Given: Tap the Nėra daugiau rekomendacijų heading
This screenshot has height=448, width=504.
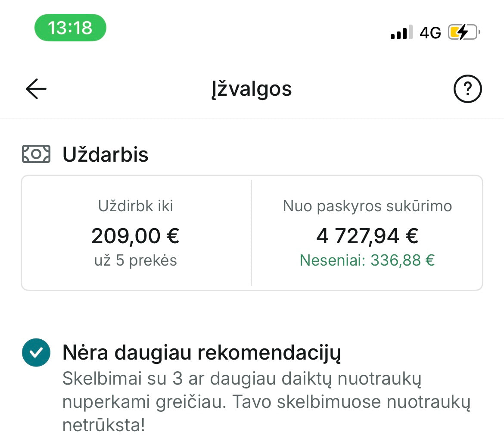Looking at the screenshot, I should 202,352.
